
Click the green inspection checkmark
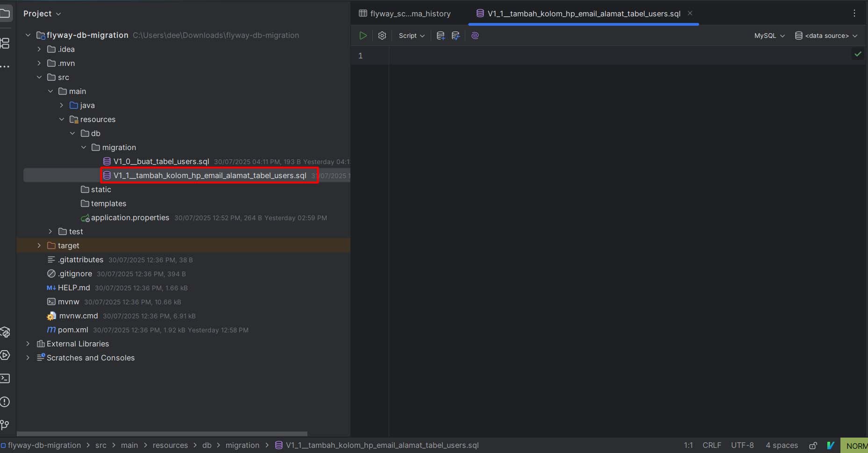tap(858, 54)
